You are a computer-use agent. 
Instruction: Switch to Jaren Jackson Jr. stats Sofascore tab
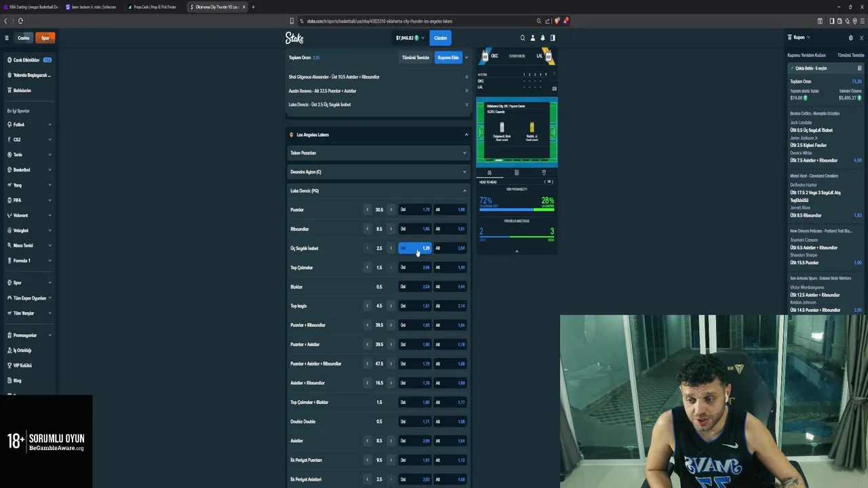coord(92,7)
